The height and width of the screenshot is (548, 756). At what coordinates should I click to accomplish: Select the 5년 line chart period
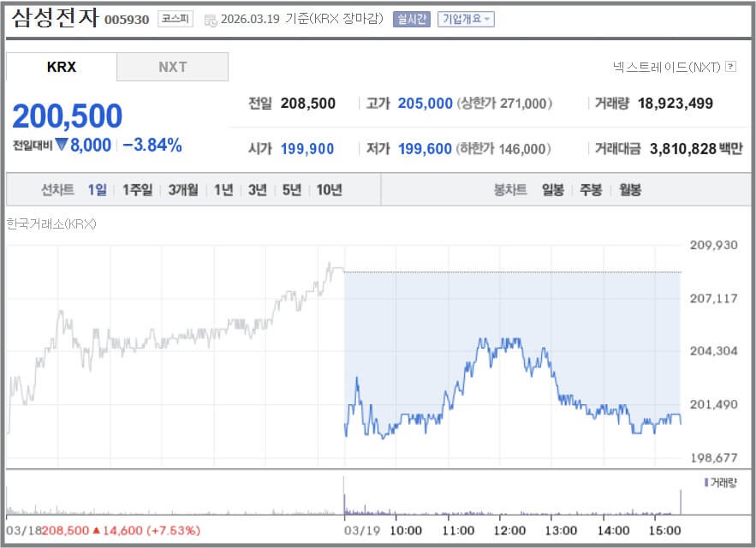click(x=292, y=189)
